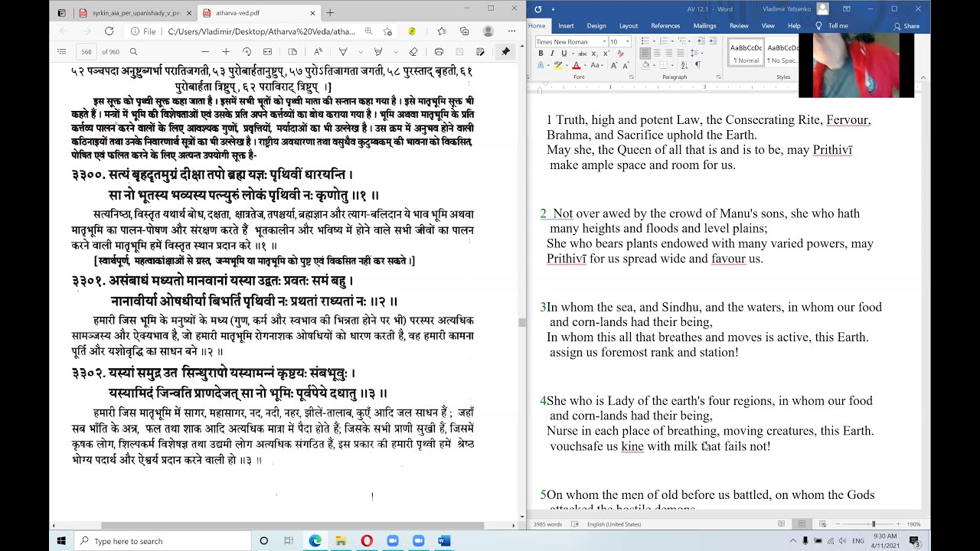980x551 pixels.
Task: Decrease indent in Word
Action: [x=701, y=41]
